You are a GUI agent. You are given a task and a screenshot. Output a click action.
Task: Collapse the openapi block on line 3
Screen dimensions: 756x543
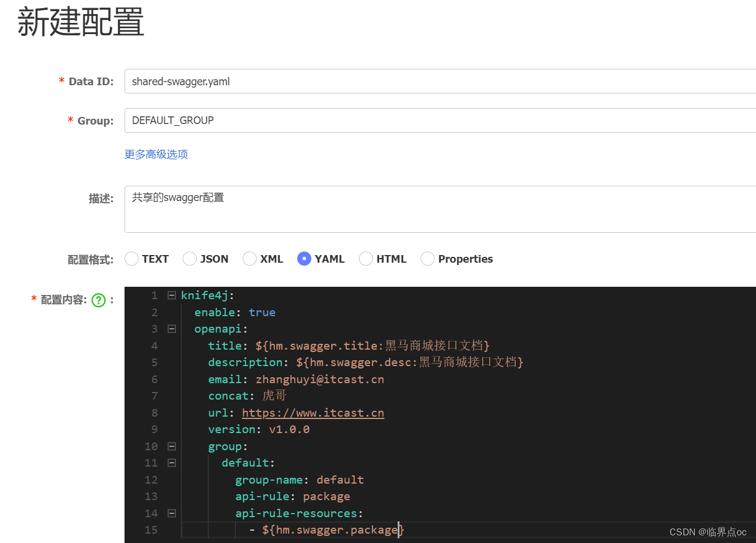[172, 329]
